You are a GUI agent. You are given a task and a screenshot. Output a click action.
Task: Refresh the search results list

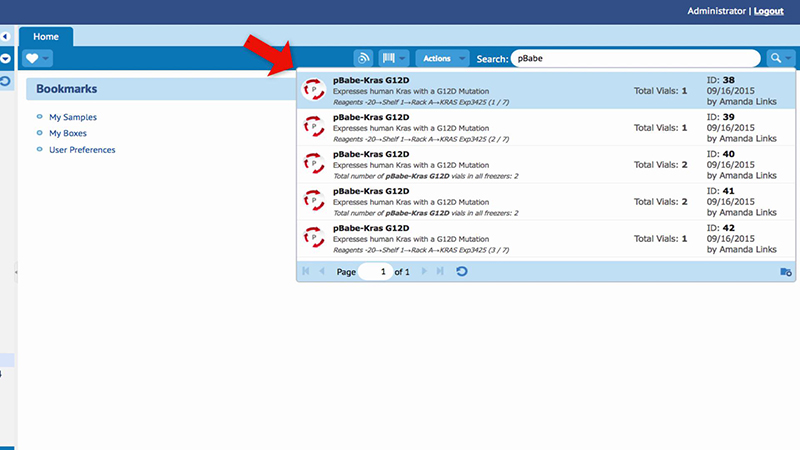coord(462,271)
